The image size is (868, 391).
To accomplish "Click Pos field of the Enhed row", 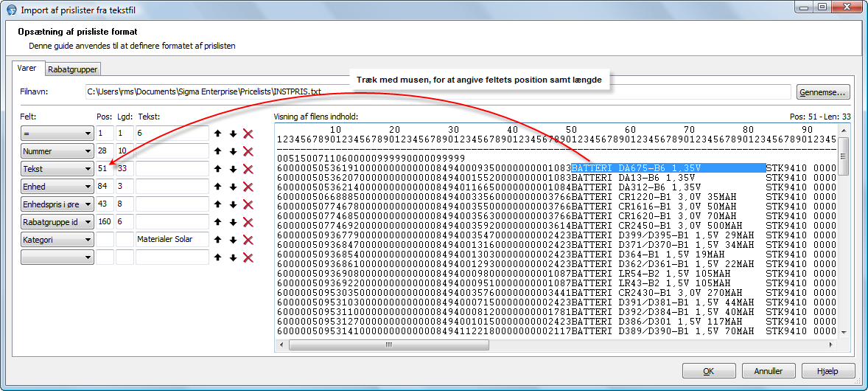I will pos(105,187).
